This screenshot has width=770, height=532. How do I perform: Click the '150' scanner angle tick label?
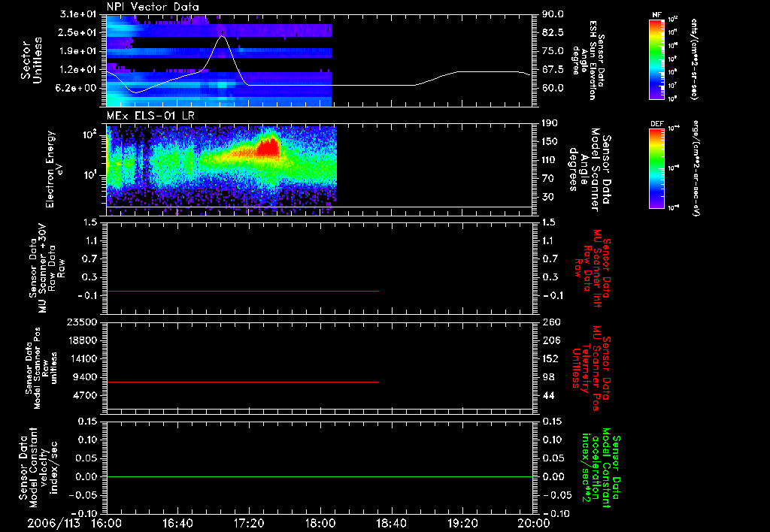click(x=550, y=141)
